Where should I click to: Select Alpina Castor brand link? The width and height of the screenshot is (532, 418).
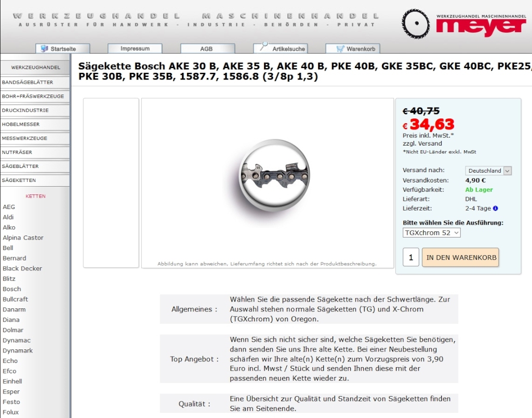23,238
